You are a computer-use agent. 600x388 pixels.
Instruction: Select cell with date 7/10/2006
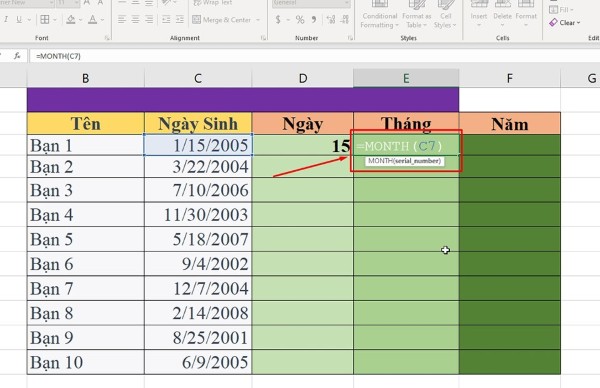pyautogui.click(x=198, y=190)
